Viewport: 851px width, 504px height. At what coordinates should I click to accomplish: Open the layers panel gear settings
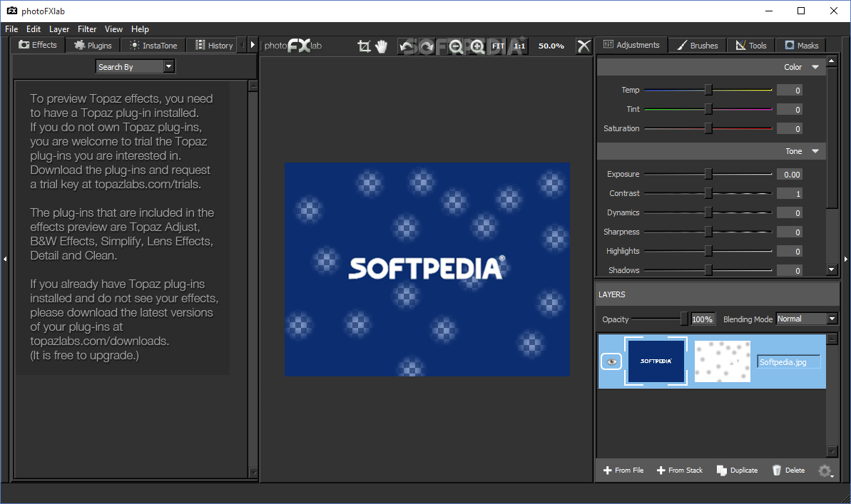[x=825, y=470]
